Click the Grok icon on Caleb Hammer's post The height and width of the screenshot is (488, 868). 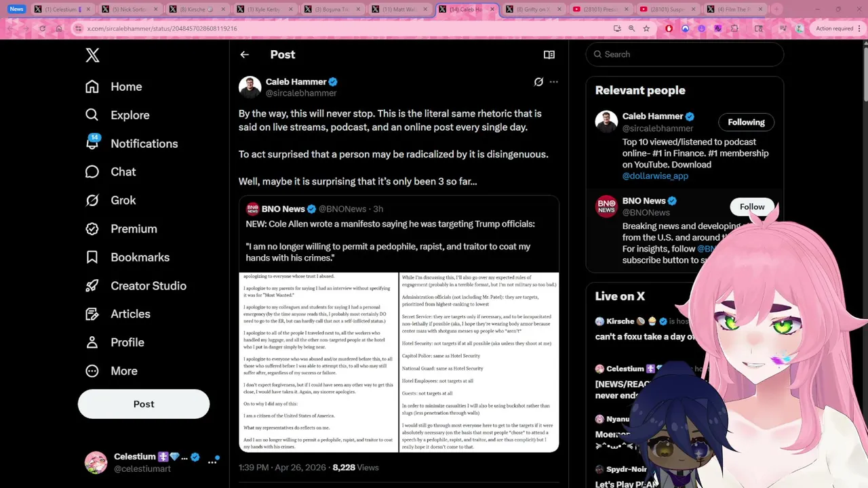coord(538,82)
